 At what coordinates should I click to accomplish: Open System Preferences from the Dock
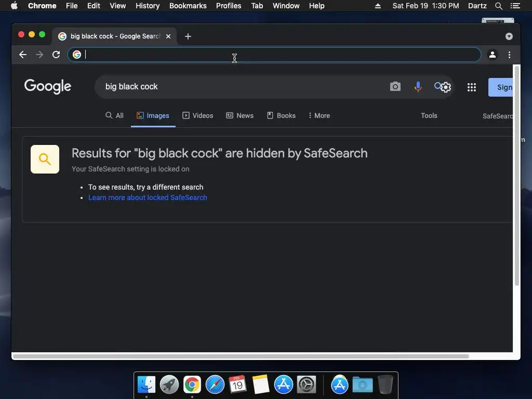tap(307, 385)
